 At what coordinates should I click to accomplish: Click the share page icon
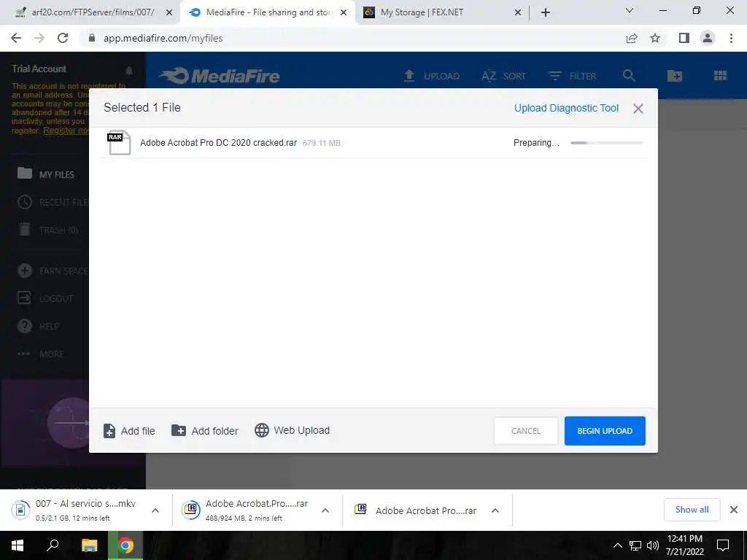pyautogui.click(x=632, y=38)
